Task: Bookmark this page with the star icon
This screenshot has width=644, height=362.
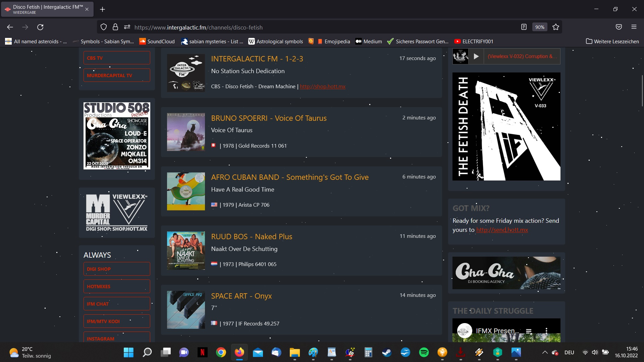Action: [x=556, y=27]
